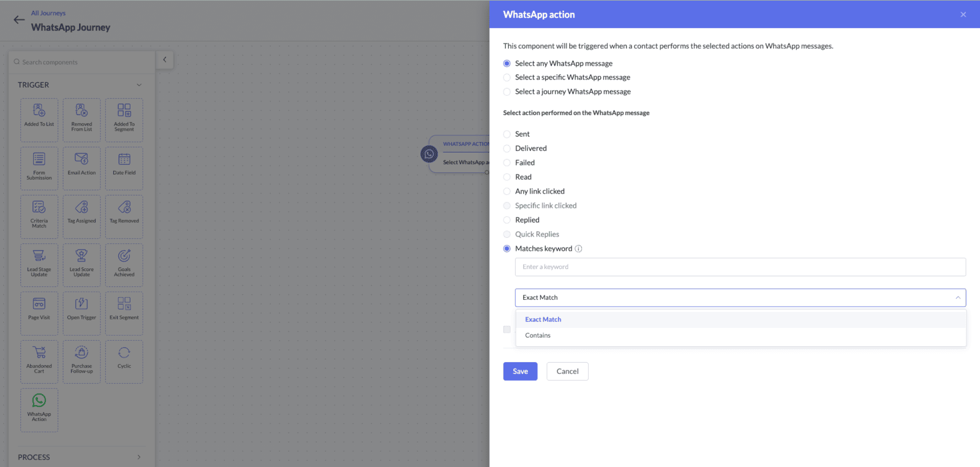Choose Select a specific WhatsApp message

point(507,77)
